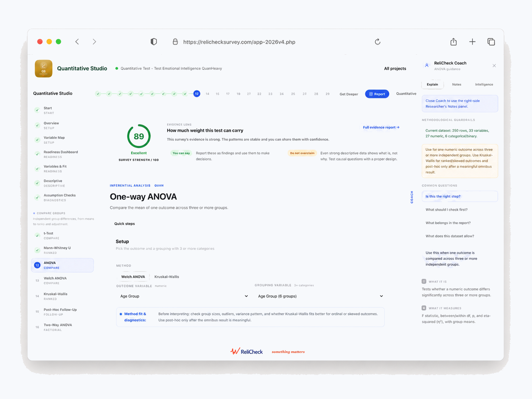The width and height of the screenshot is (532, 399).
Task: Open a new tab with the plus icon
Action: (x=472, y=42)
